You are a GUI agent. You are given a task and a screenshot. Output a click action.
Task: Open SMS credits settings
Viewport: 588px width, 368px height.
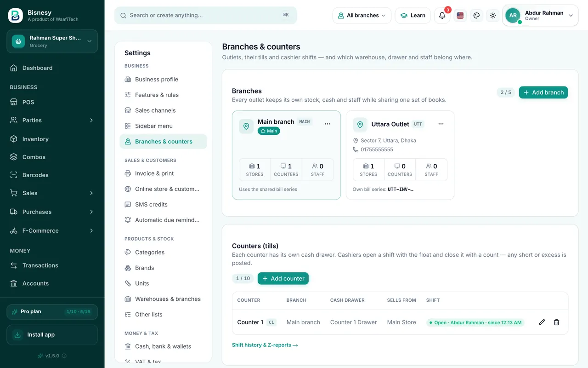[x=163, y=205]
